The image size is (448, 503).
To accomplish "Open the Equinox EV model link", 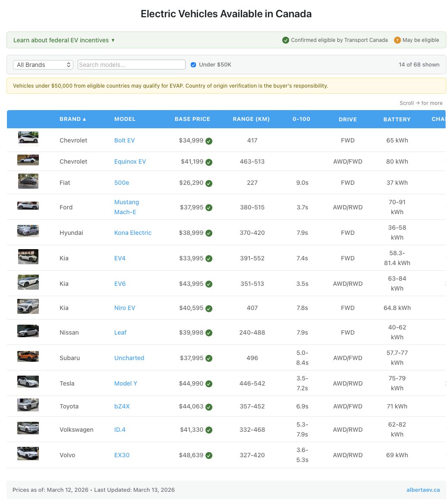I will pos(130,161).
